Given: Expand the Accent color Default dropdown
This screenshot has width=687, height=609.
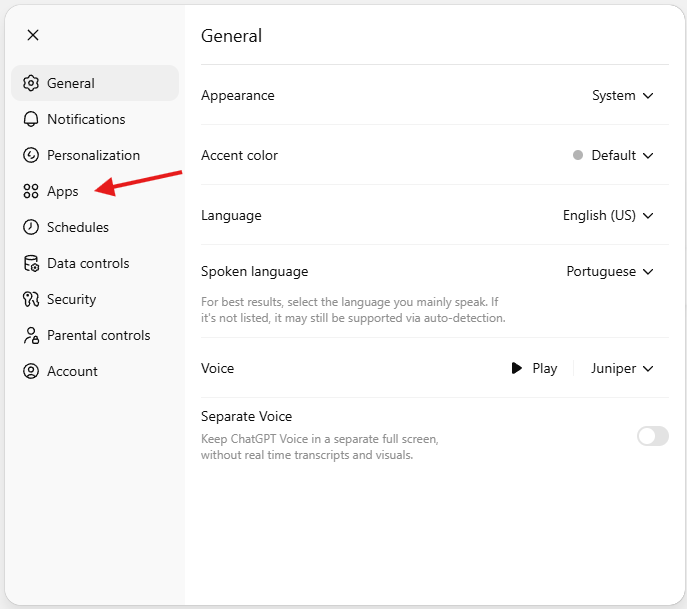Looking at the screenshot, I should click(613, 155).
